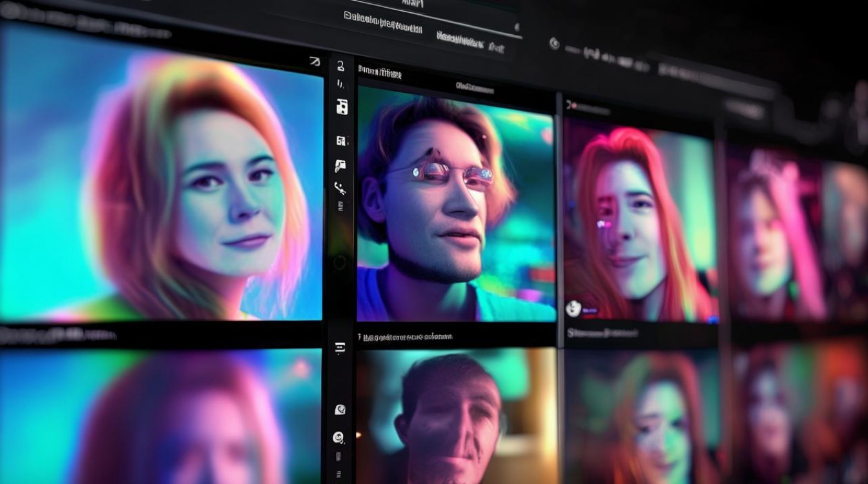
Task: Select the portrait of the short-haired man without glasses
Action: coord(456,416)
